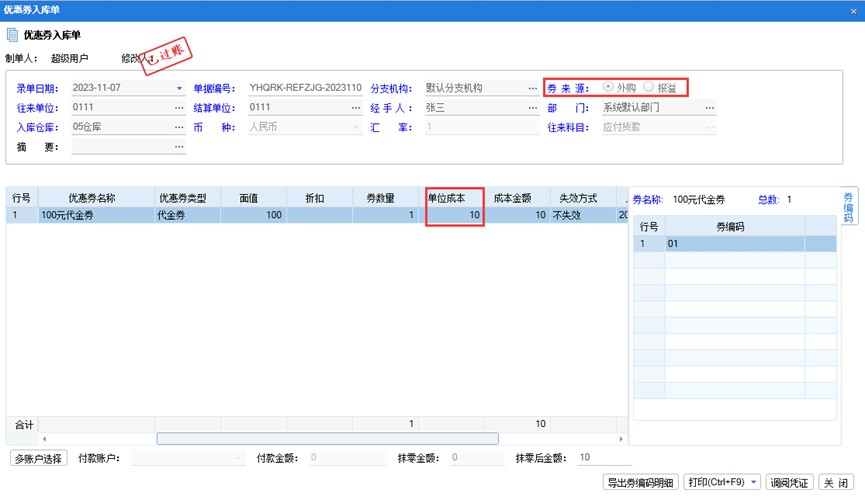Click the 优惠券类型 column header
This screenshot has width=865, height=500.
tap(188, 198)
